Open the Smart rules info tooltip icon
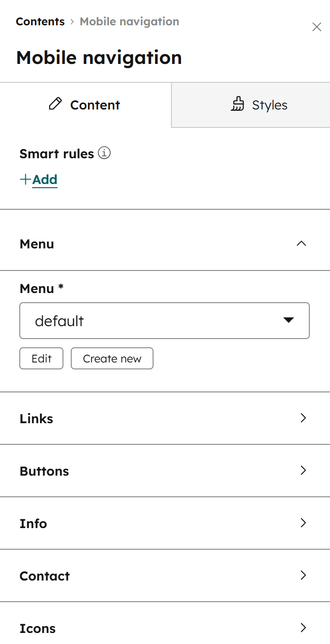The height and width of the screenshot is (644, 330). 104,153
